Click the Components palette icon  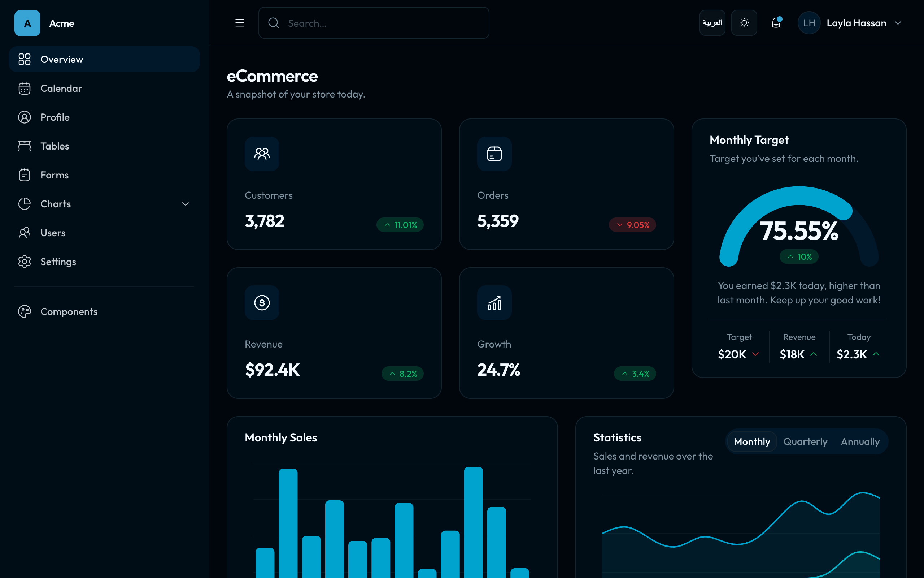25,311
